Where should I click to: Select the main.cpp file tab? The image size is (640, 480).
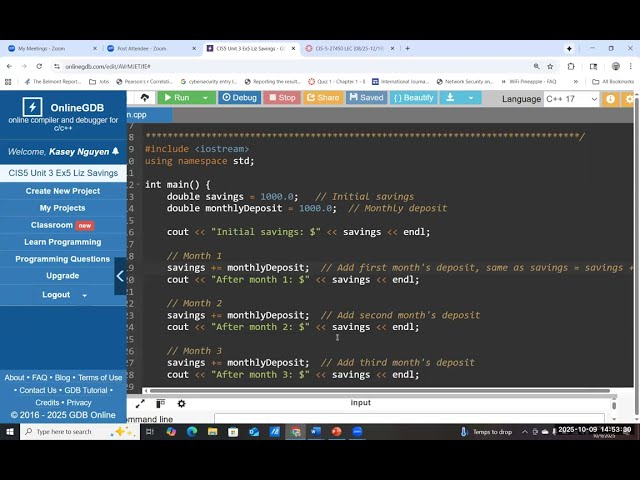[149, 115]
